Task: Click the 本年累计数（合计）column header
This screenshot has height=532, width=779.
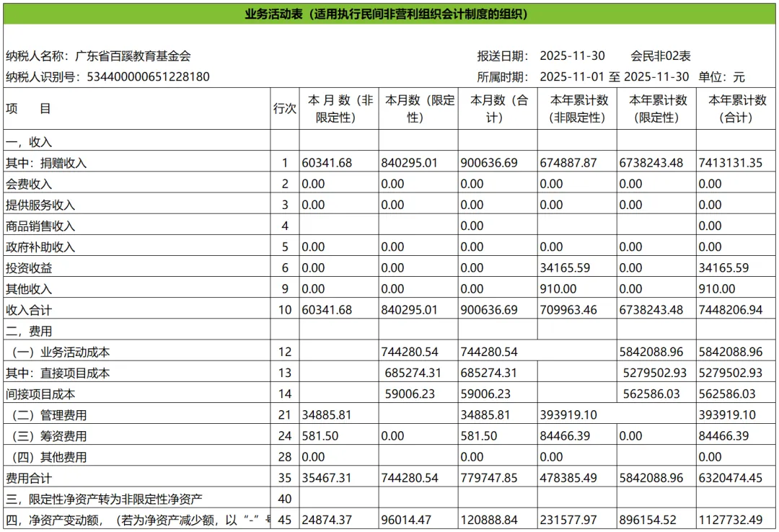Action: pos(736,109)
